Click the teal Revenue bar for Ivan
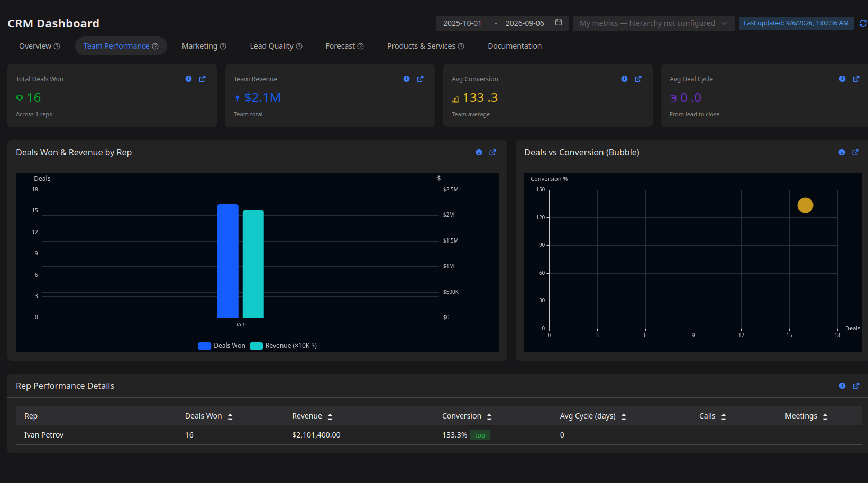The width and height of the screenshot is (868, 483). click(x=253, y=264)
